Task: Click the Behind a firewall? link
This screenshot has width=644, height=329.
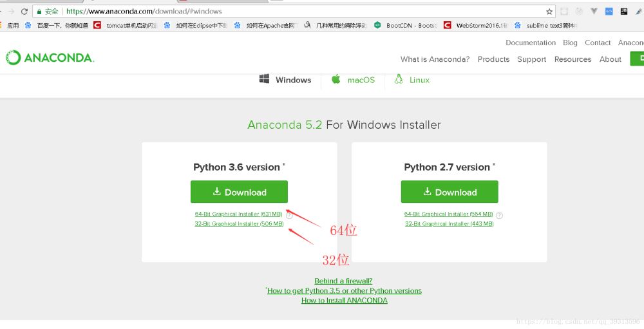Action: tap(343, 281)
